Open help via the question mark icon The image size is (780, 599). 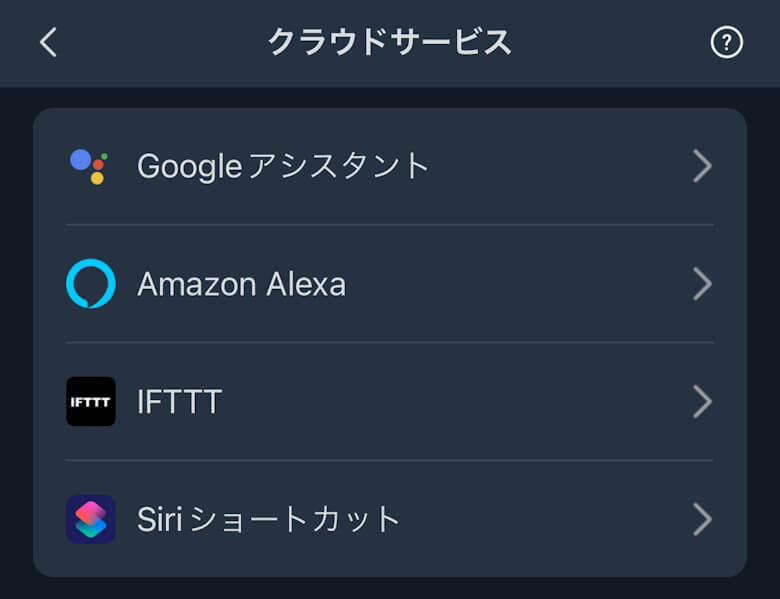tap(726, 42)
